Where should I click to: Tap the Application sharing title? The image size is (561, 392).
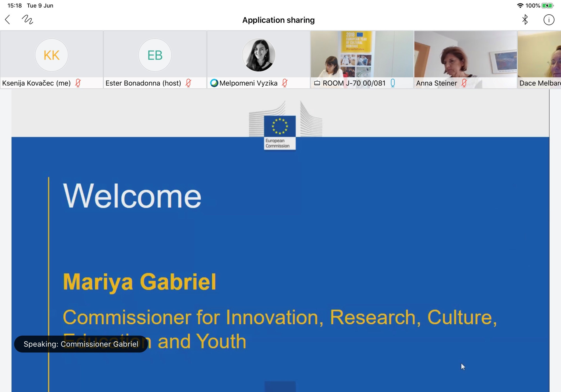point(279,20)
